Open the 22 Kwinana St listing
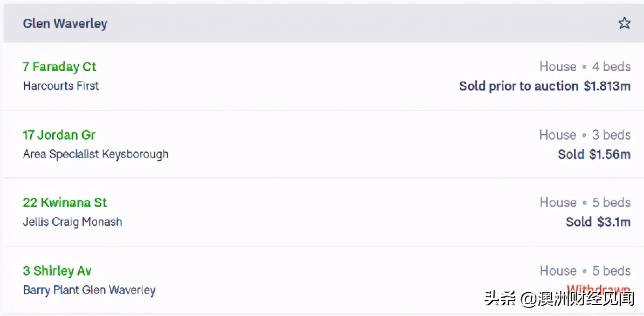 (x=65, y=203)
